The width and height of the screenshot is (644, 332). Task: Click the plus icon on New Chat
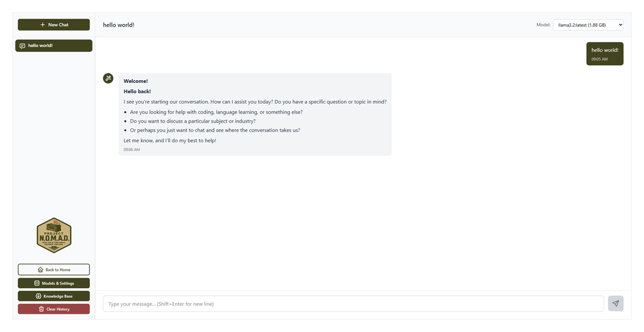click(x=42, y=25)
